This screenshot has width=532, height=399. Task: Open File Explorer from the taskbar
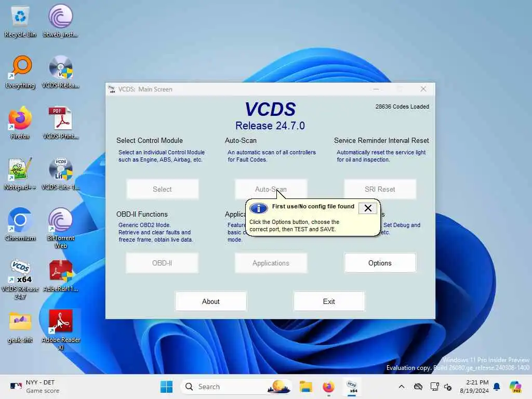coord(305,387)
